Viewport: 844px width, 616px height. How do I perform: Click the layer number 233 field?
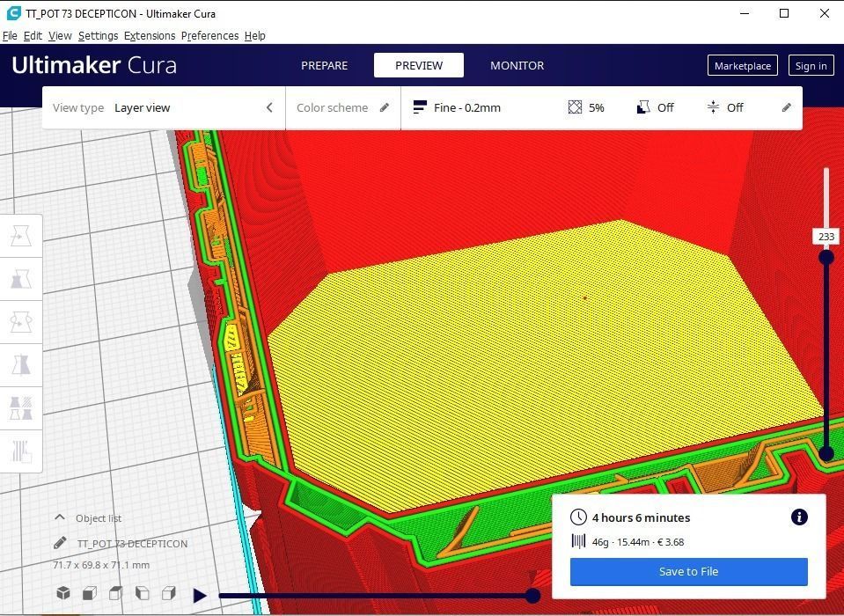click(x=826, y=236)
